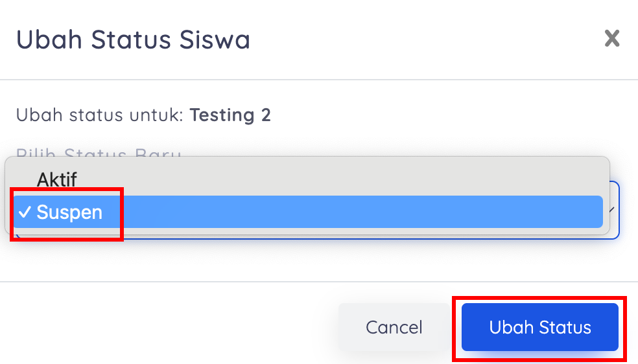Click the blank header space beside the title
Image resolution: width=638 pixels, height=364 pixels.
pos(421,40)
